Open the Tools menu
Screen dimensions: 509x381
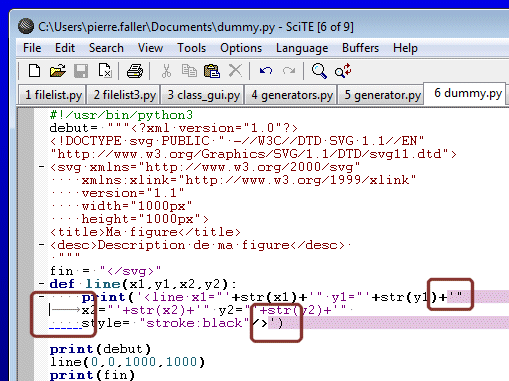(192, 48)
